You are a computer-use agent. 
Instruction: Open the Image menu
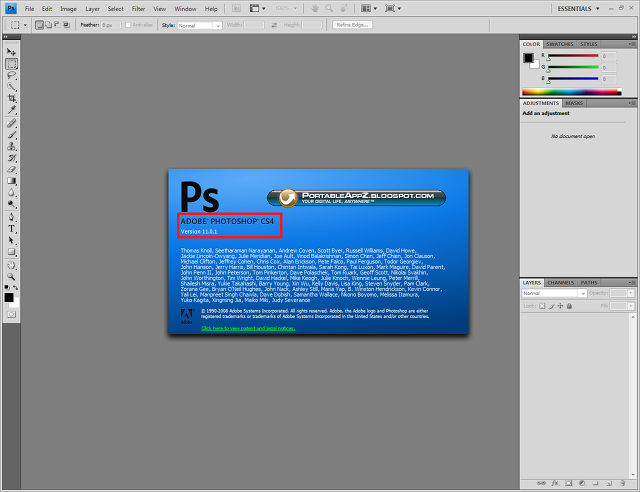tap(68, 9)
